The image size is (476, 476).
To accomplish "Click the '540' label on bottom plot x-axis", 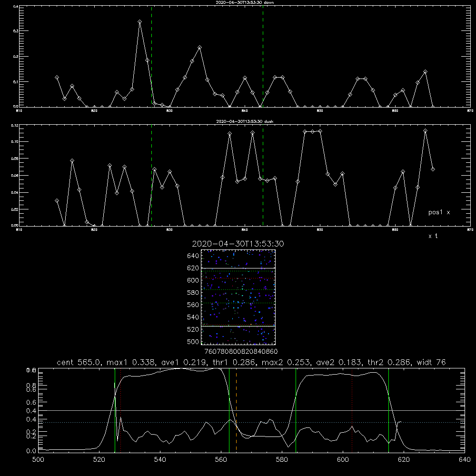I will [x=160, y=460].
